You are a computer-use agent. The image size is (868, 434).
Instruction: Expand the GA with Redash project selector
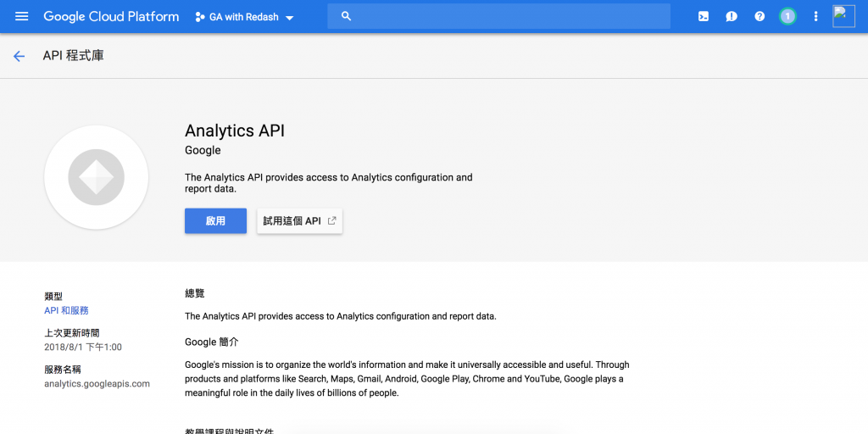pos(244,17)
